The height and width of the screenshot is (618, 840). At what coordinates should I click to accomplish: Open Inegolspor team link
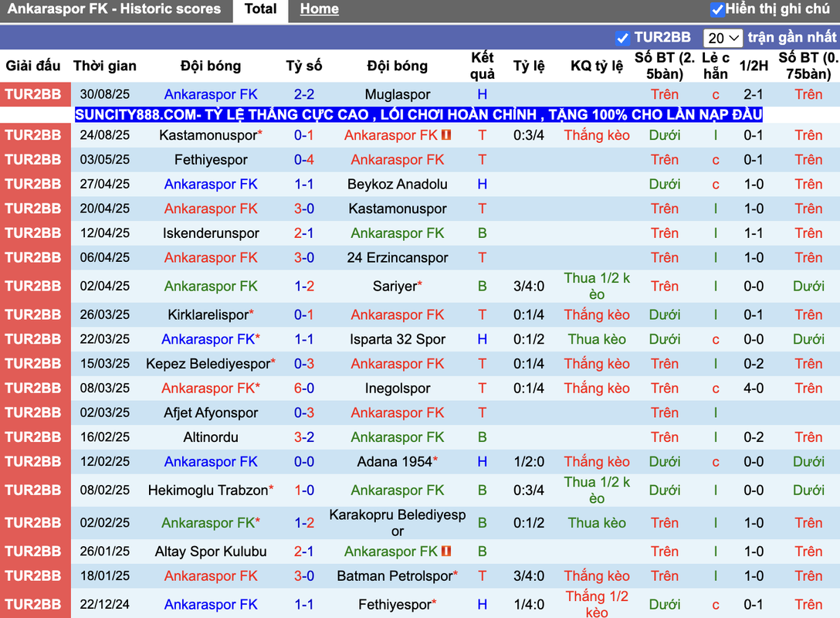pos(398,389)
